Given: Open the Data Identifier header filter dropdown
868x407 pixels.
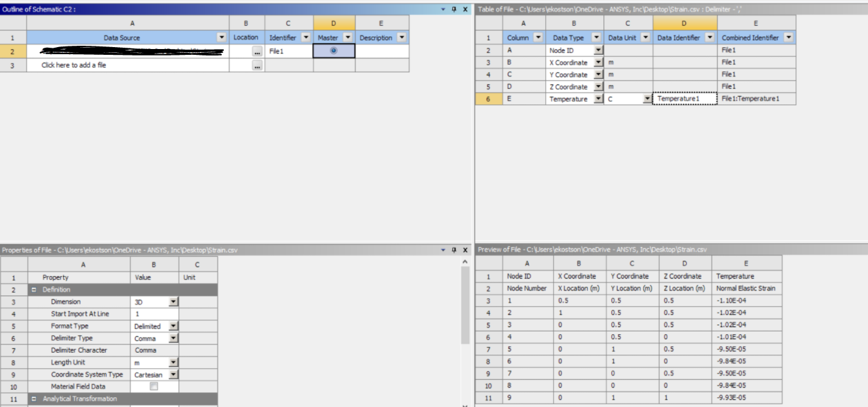Looking at the screenshot, I should click(x=709, y=37).
